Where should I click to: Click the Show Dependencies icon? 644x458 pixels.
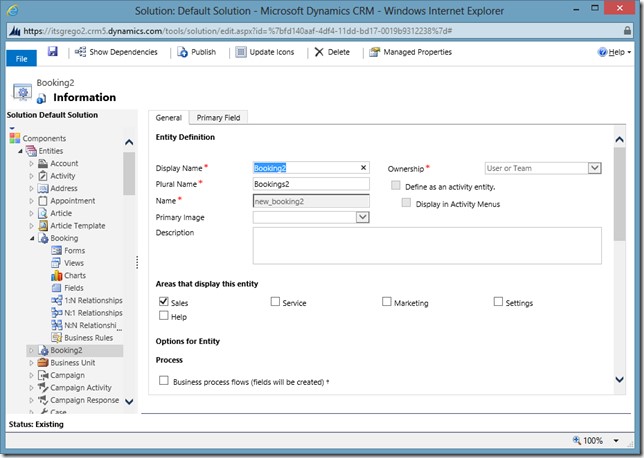[x=80, y=52]
